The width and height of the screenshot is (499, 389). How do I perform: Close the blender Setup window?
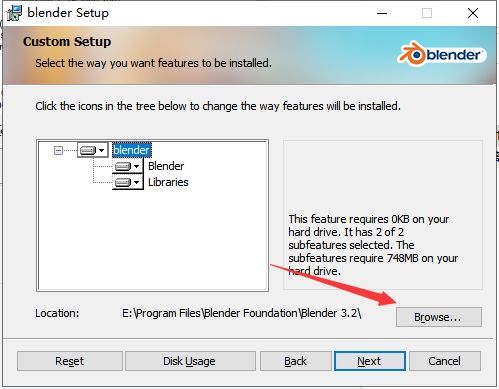[473, 13]
